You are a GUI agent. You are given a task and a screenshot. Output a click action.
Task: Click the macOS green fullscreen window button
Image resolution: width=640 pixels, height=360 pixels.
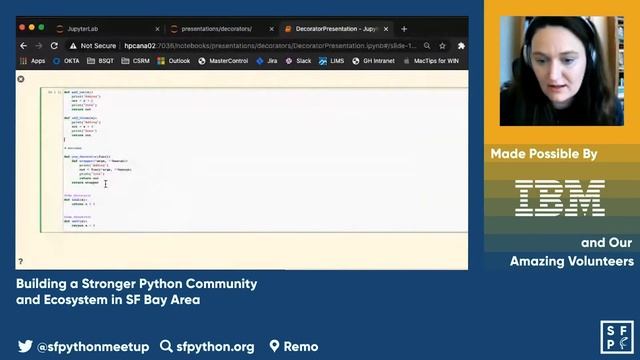(41, 27)
